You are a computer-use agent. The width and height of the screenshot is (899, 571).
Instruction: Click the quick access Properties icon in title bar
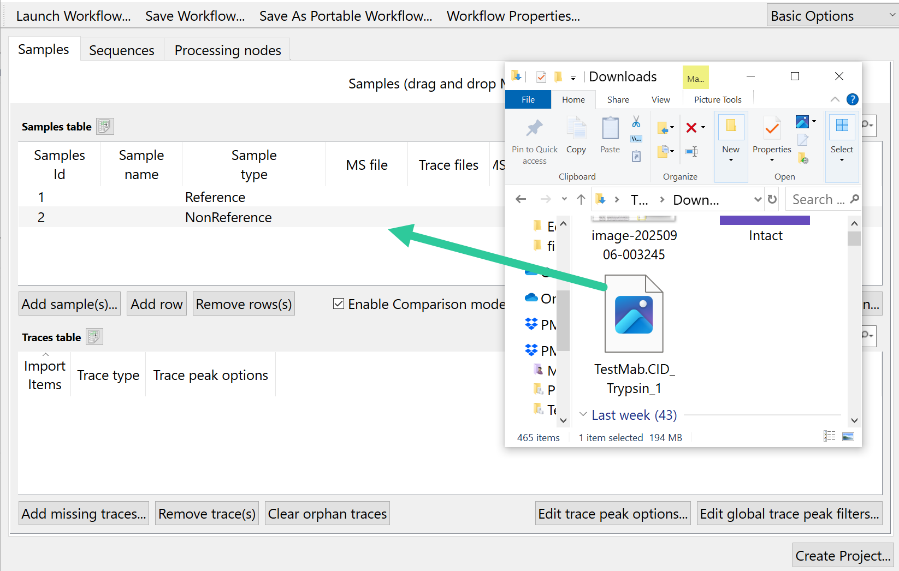[541, 76]
